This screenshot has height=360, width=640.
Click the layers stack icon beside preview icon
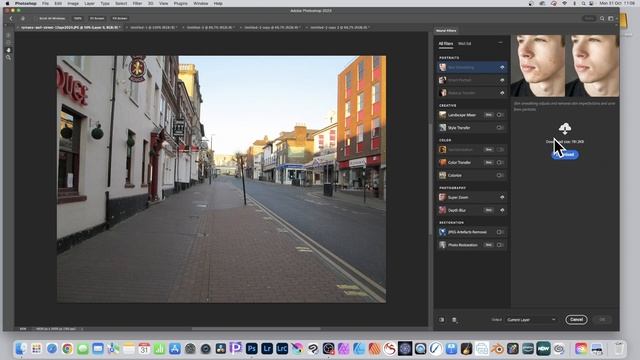click(x=454, y=320)
